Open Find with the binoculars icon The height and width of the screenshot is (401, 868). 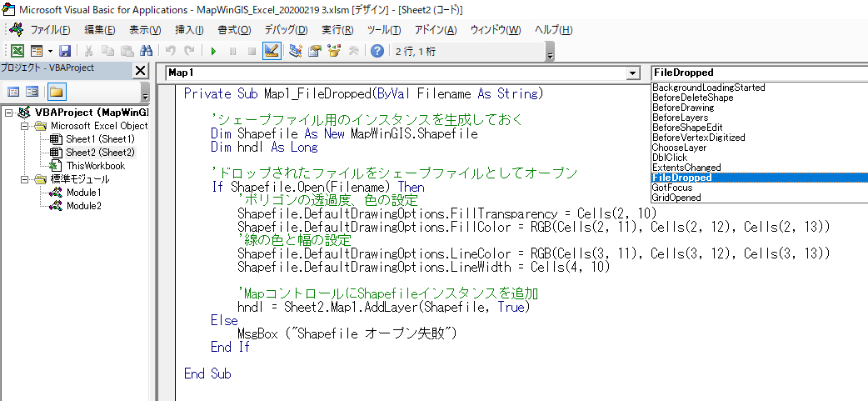tap(146, 52)
